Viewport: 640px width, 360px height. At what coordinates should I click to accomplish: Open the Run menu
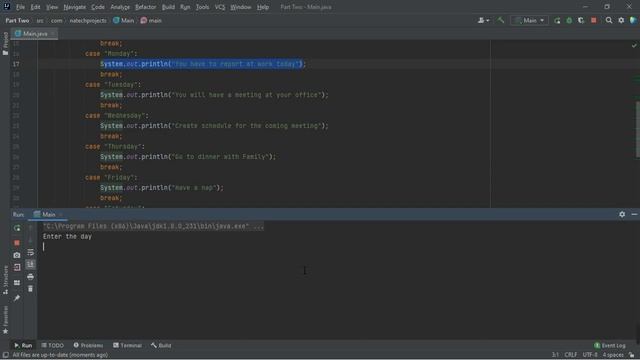pos(185,7)
